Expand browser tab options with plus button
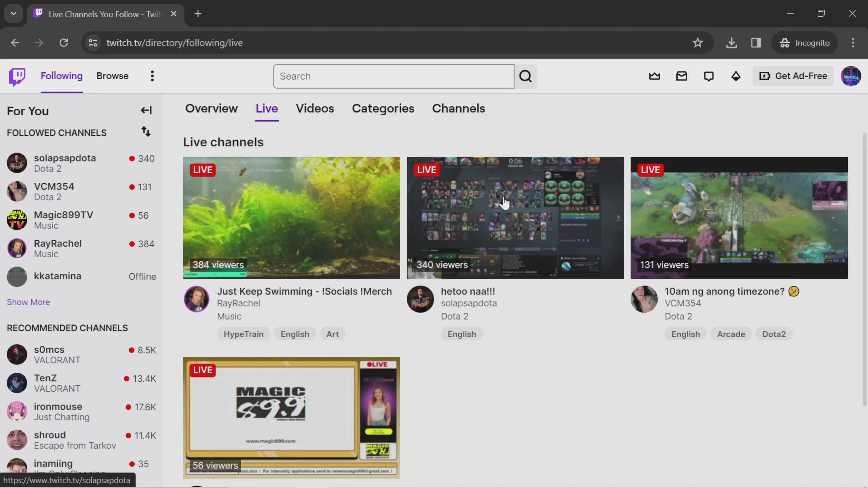 click(198, 13)
